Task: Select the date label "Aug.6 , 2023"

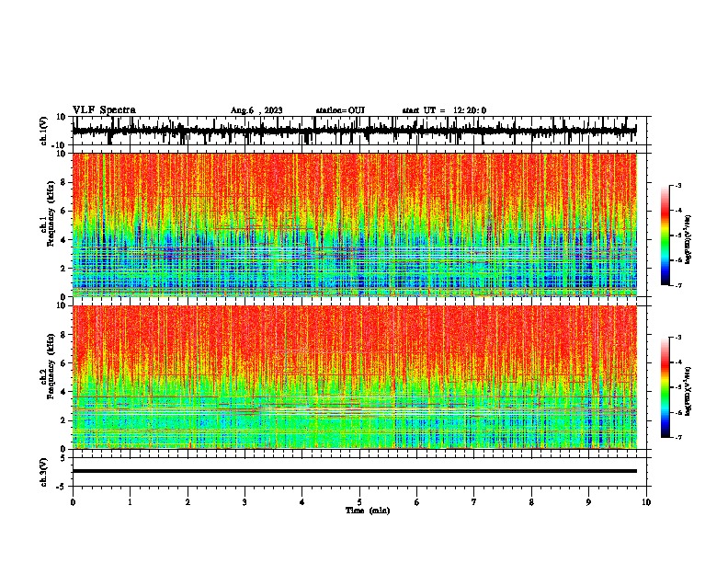Action: (256, 110)
